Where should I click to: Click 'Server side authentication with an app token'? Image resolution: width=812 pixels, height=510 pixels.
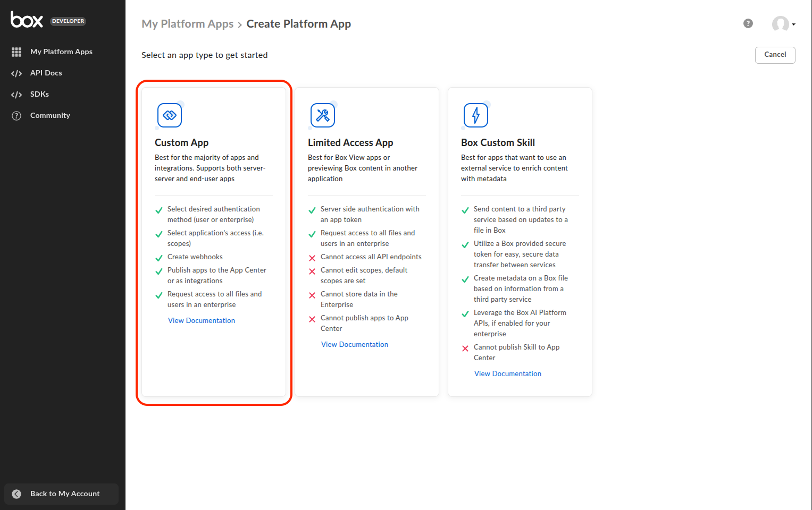tap(370, 214)
